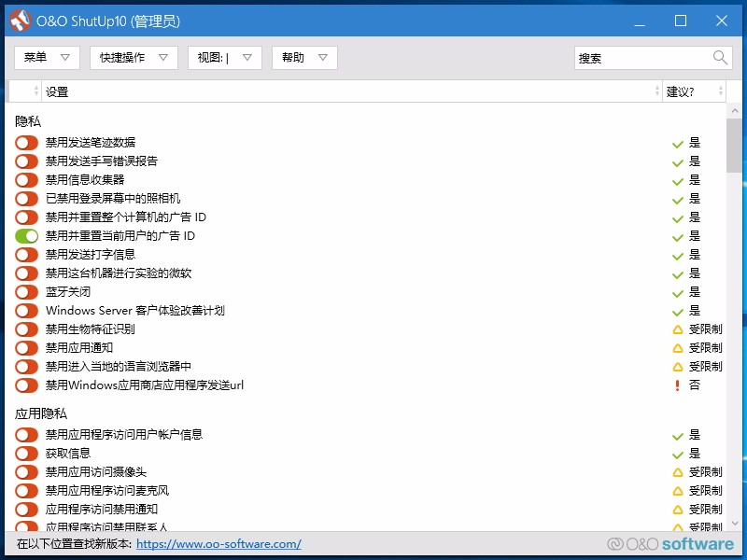747x560 pixels.
Task: Click the Windows Server 客户体验改善计划 text
Action: [135, 311]
